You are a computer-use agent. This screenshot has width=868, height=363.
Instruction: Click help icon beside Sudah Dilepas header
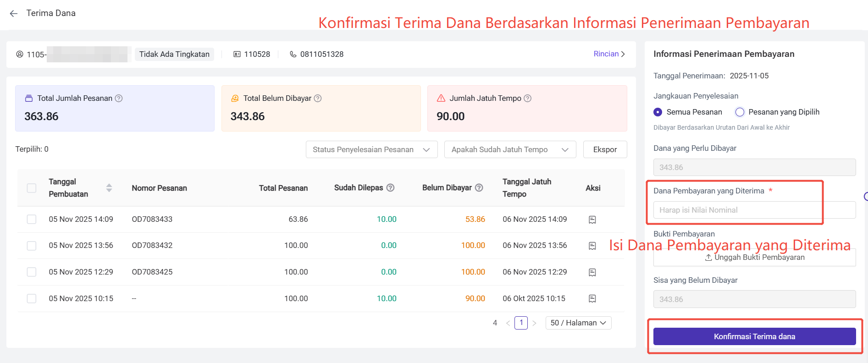(x=390, y=187)
